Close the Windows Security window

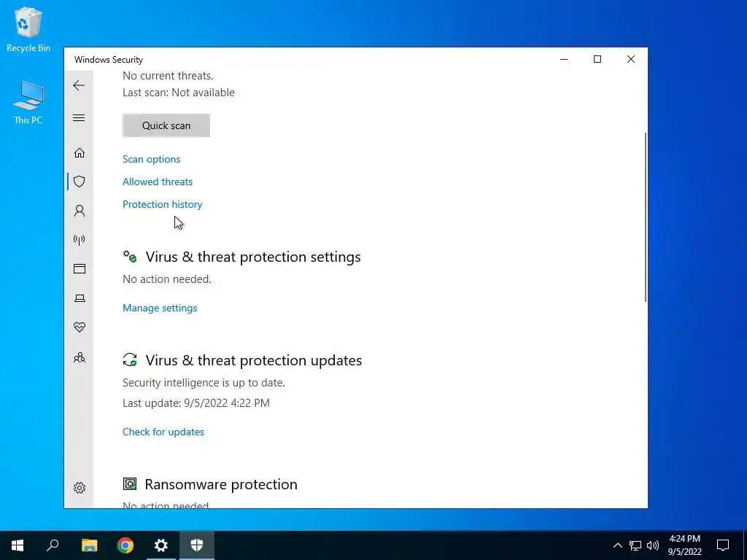tap(631, 59)
